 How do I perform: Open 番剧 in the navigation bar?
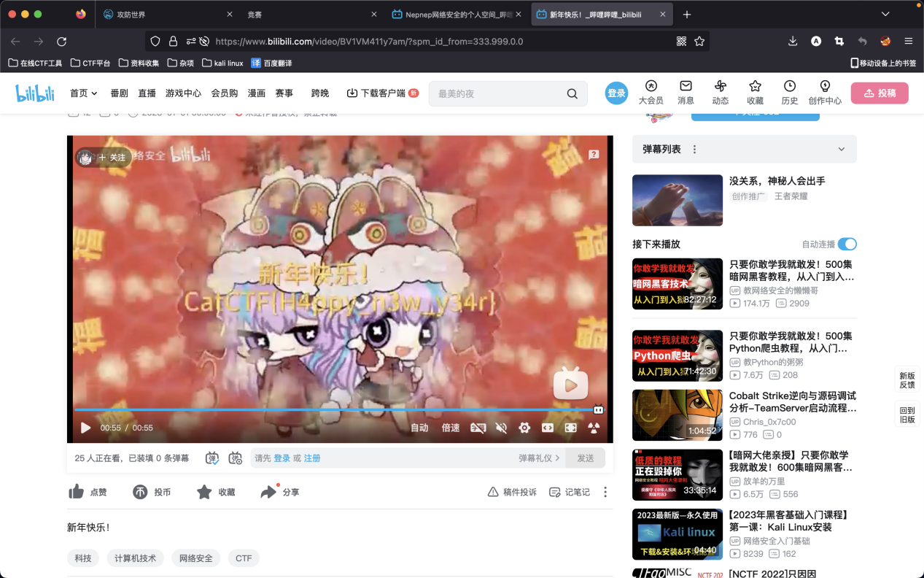119,93
